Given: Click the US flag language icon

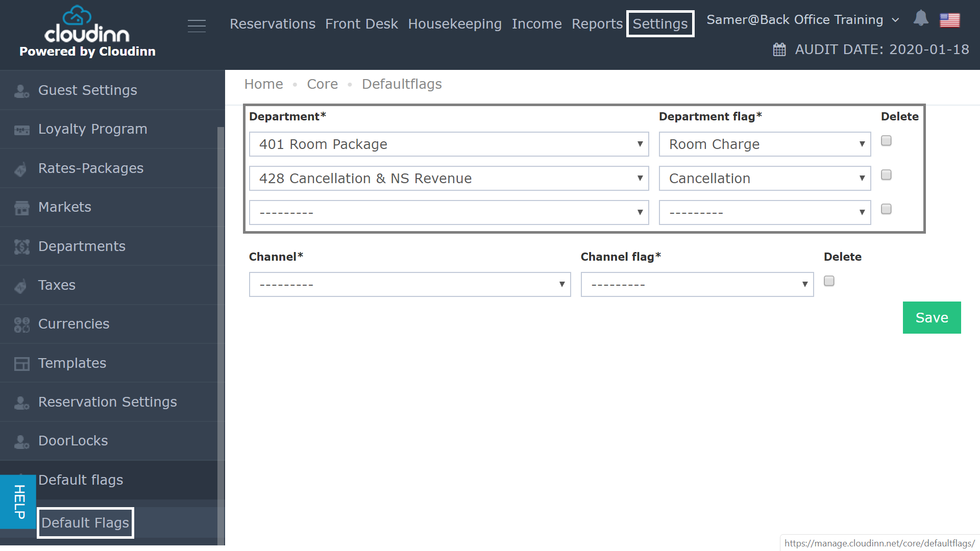Looking at the screenshot, I should tap(950, 20).
